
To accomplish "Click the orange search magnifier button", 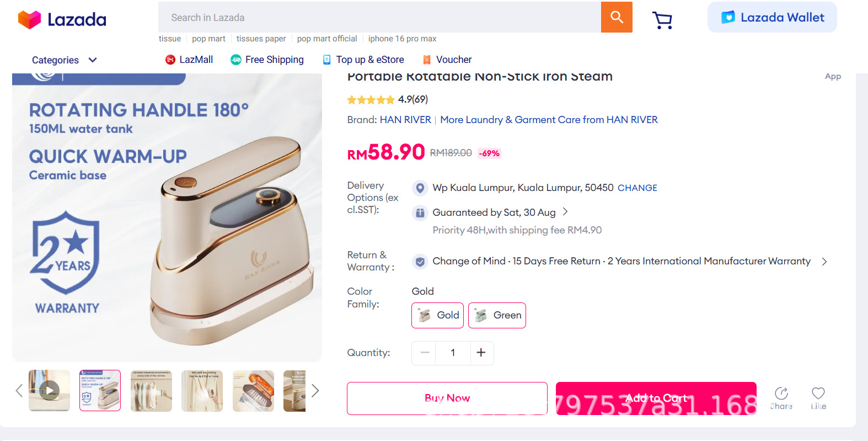I will [617, 17].
